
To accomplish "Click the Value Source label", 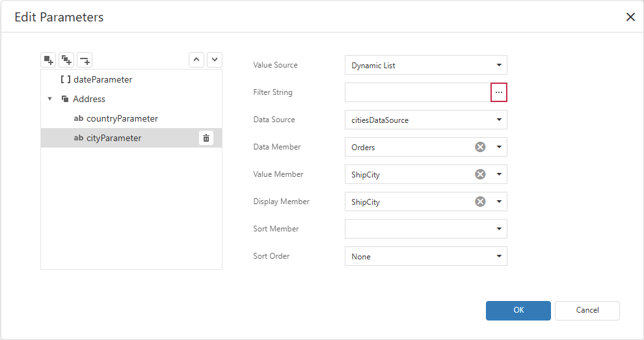I will [275, 65].
